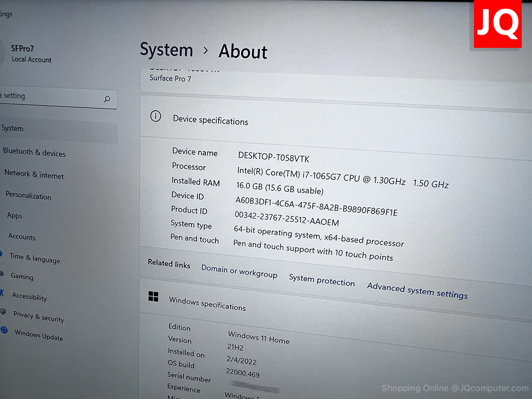Click the System breadcrumb link
Image resolution: width=532 pixels, height=399 pixels.
tap(166, 49)
